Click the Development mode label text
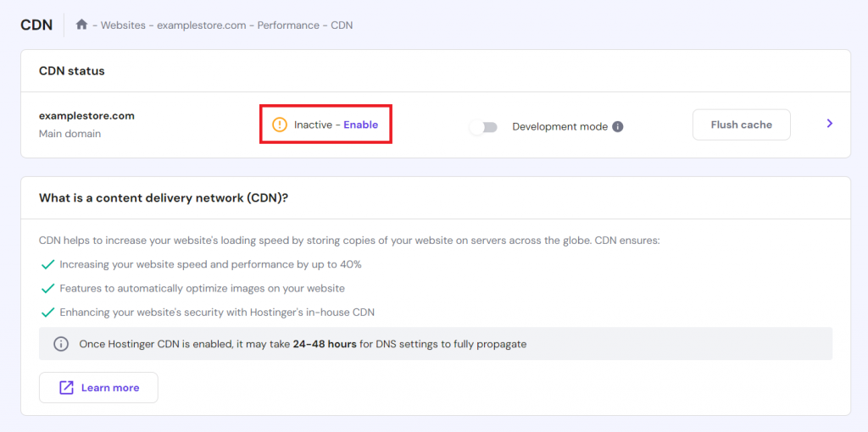 tap(559, 126)
